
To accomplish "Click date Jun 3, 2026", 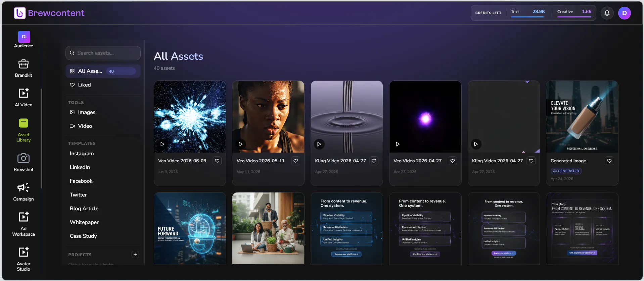I will click(x=168, y=172).
